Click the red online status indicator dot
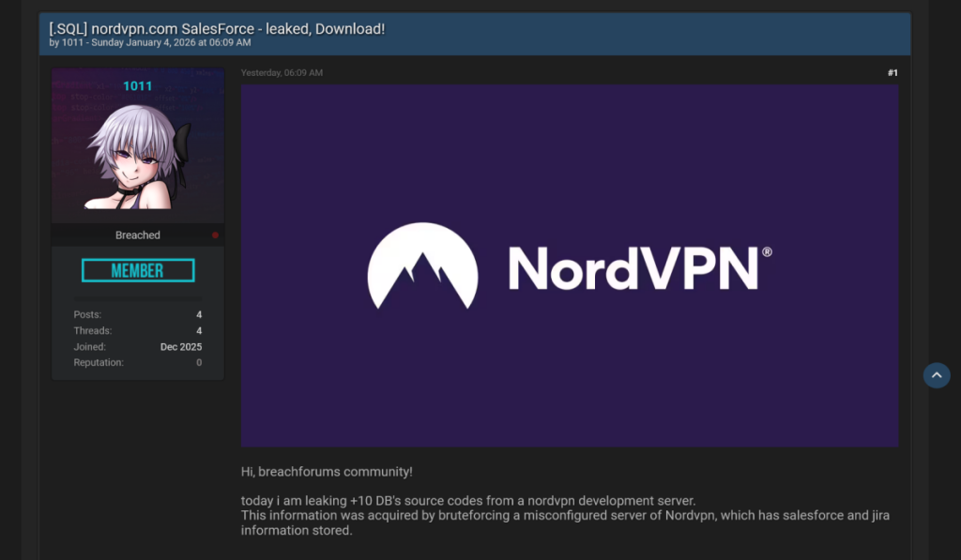This screenshot has width=961, height=560. (214, 235)
